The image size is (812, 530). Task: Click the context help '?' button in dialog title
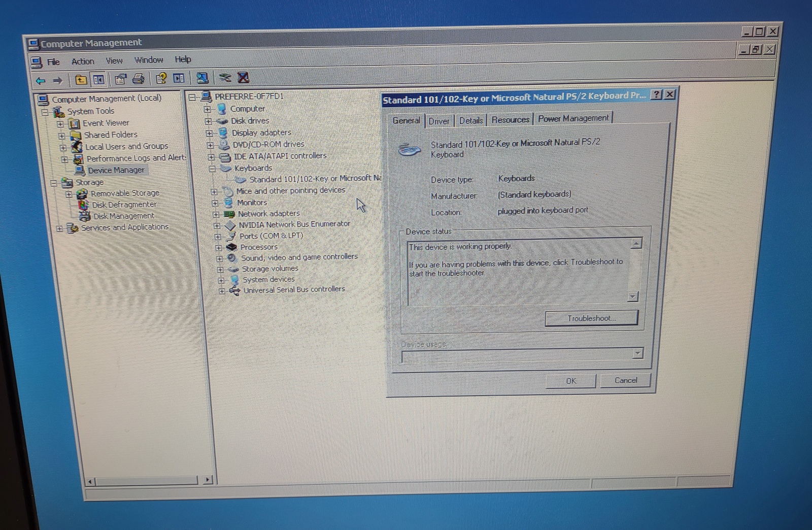click(x=656, y=94)
